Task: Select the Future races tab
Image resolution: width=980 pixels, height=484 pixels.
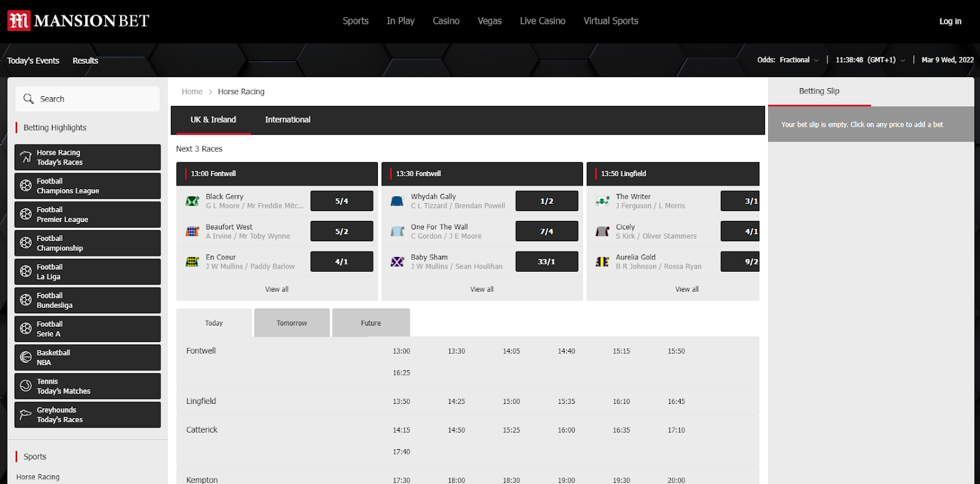Action: coord(371,322)
